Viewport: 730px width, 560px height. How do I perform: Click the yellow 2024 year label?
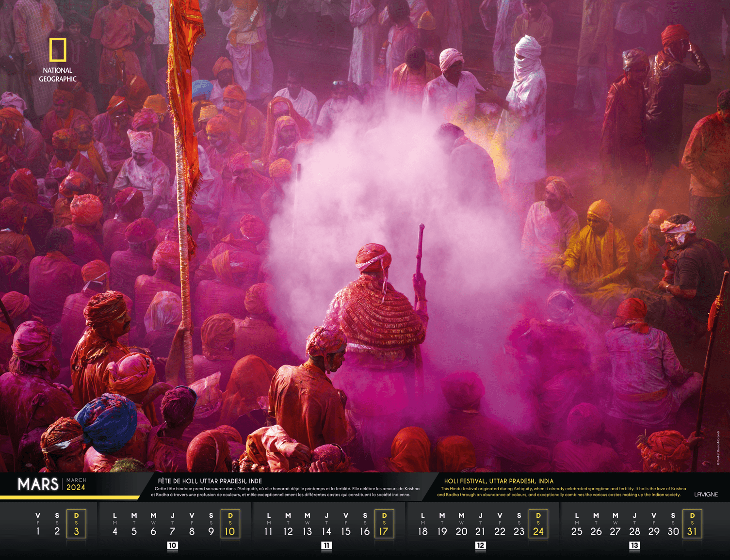[x=76, y=487]
